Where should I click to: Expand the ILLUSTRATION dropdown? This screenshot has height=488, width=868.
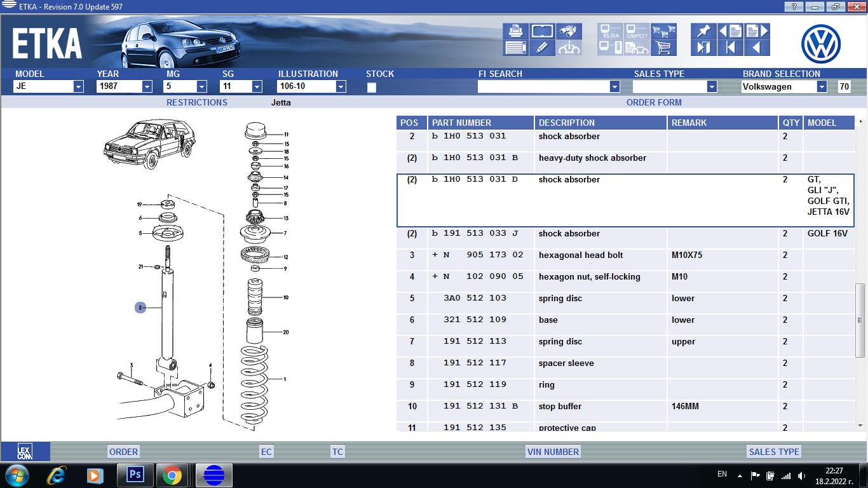click(x=341, y=86)
